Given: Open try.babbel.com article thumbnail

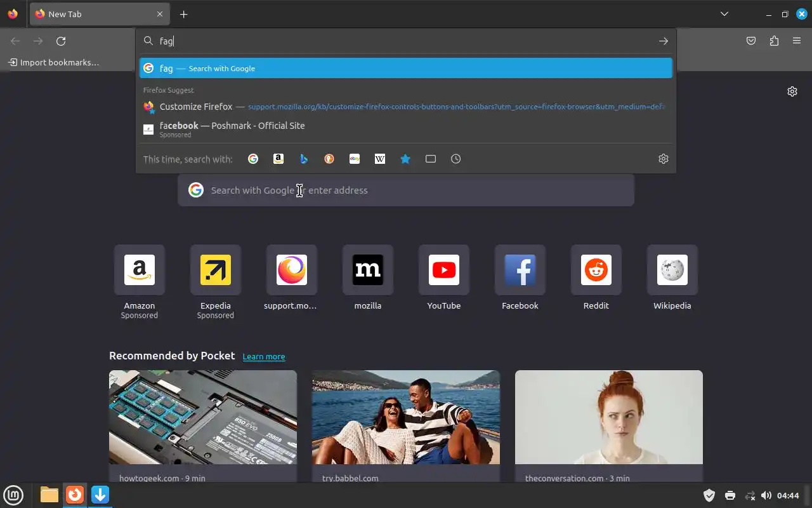Looking at the screenshot, I should coord(406,417).
